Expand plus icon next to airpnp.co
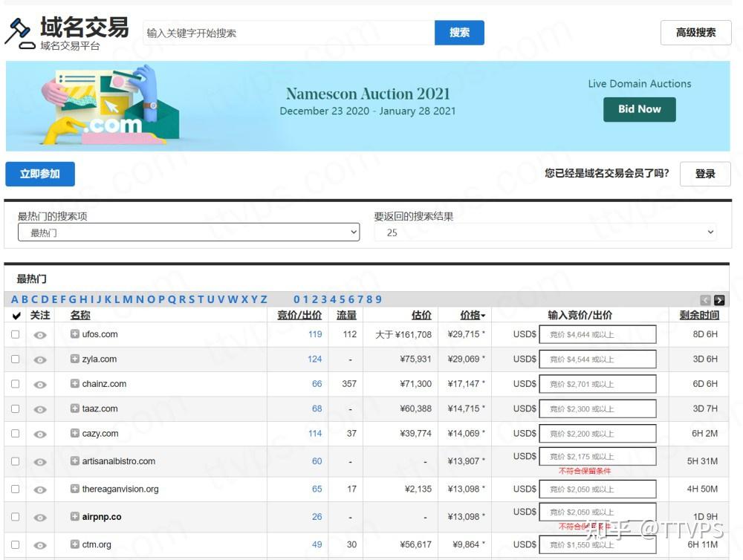This screenshot has height=560, width=743. coord(75,516)
